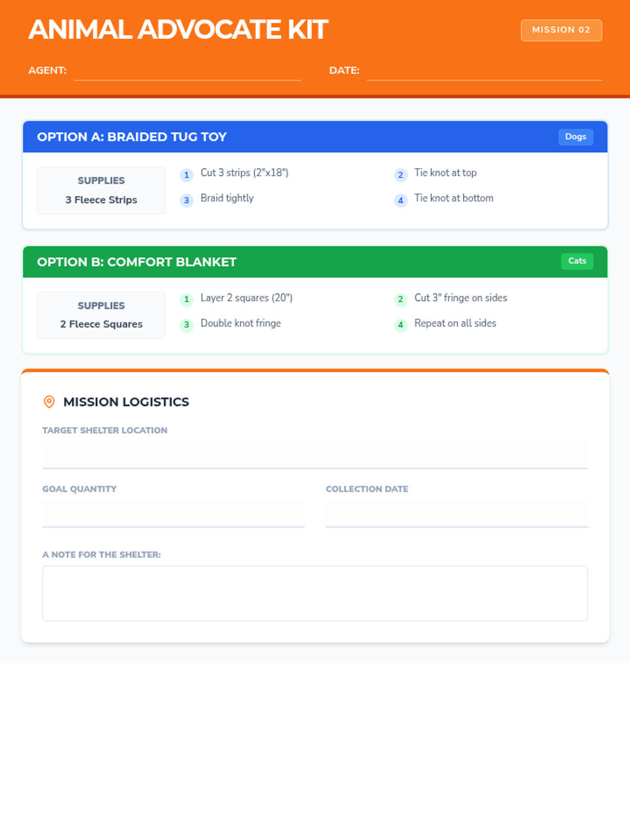The height and width of the screenshot is (840, 630).
Task: Click the Option B: Comfort Blanket header
Action: 136,262
